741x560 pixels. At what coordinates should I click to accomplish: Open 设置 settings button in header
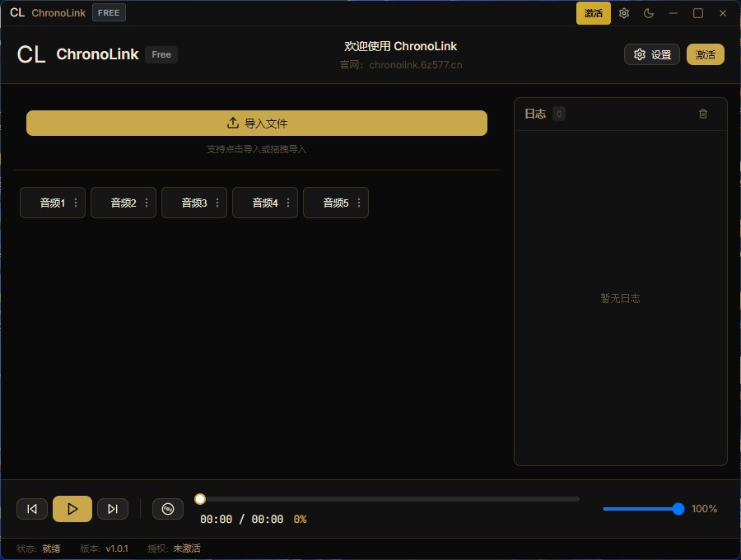pyautogui.click(x=652, y=54)
